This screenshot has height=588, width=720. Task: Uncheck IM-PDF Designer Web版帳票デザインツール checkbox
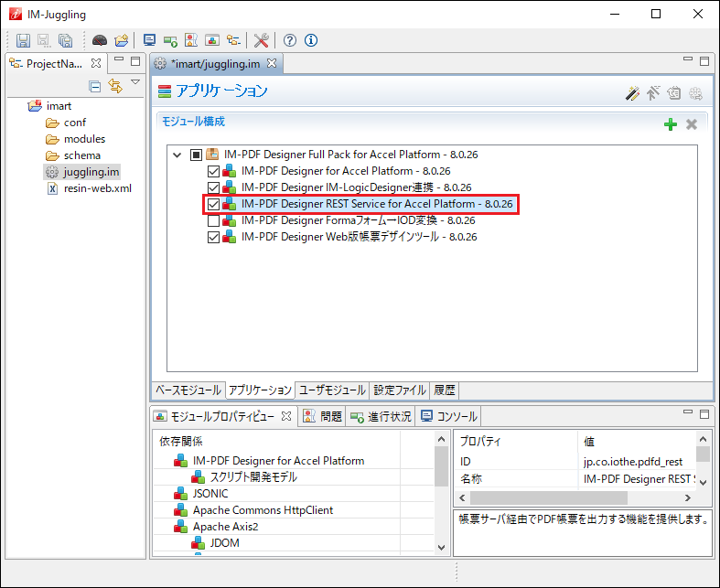tap(213, 238)
